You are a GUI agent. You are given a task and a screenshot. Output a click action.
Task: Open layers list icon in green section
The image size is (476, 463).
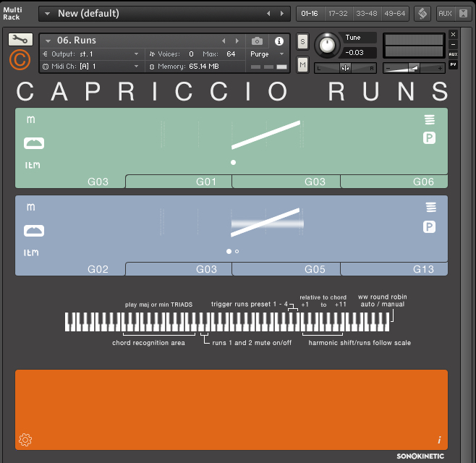click(430, 119)
